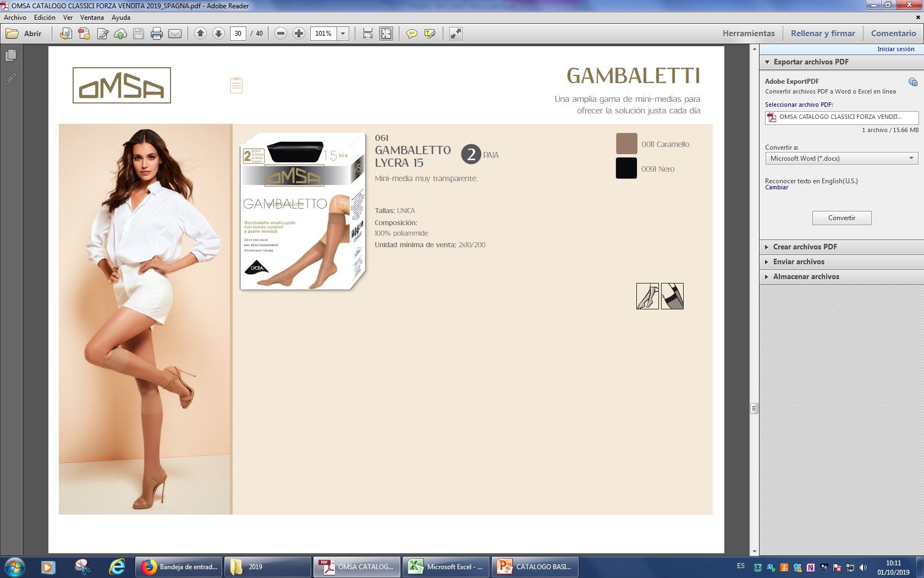The height and width of the screenshot is (578, 924).
Task: Click the edit-document pencil toolbar icon
Action: (x=102, y=34)
